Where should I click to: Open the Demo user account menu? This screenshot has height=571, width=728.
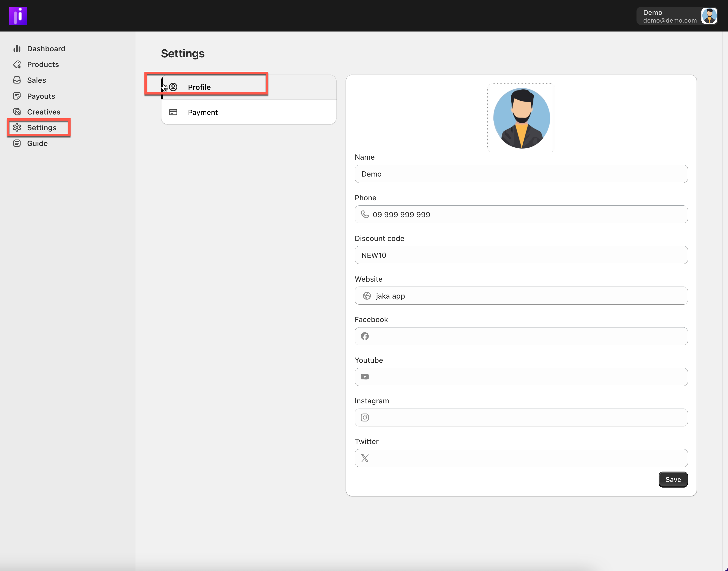click(x=676, y=16)
